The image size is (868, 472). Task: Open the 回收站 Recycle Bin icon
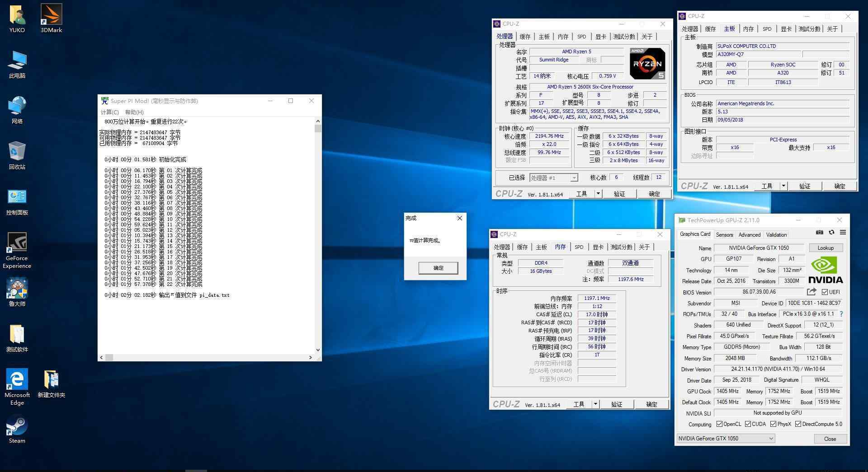(17, 156)
